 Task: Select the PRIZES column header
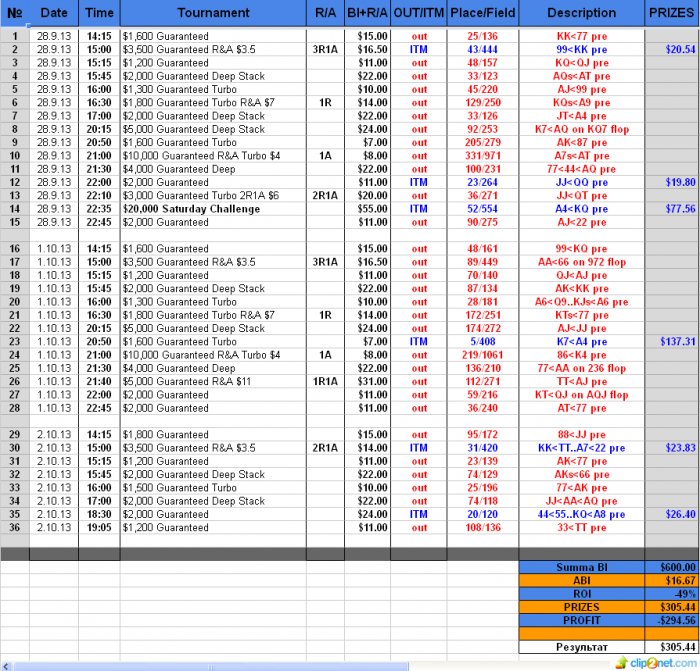pyautogui.click(x=672, y=13)
